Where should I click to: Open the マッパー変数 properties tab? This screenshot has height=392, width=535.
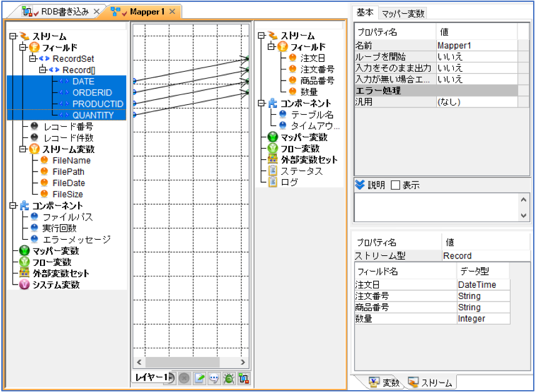(x=402, y=14)
